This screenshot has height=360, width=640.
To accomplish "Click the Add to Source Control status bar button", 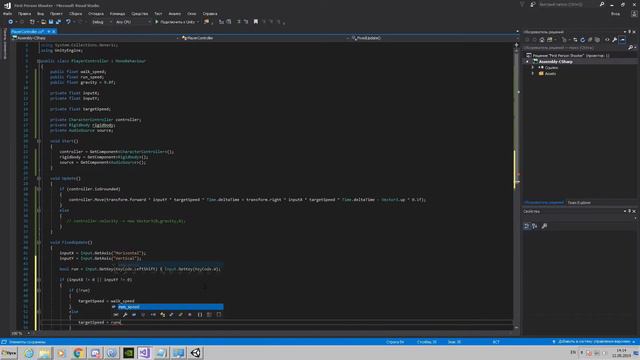I will pos(594,342).
